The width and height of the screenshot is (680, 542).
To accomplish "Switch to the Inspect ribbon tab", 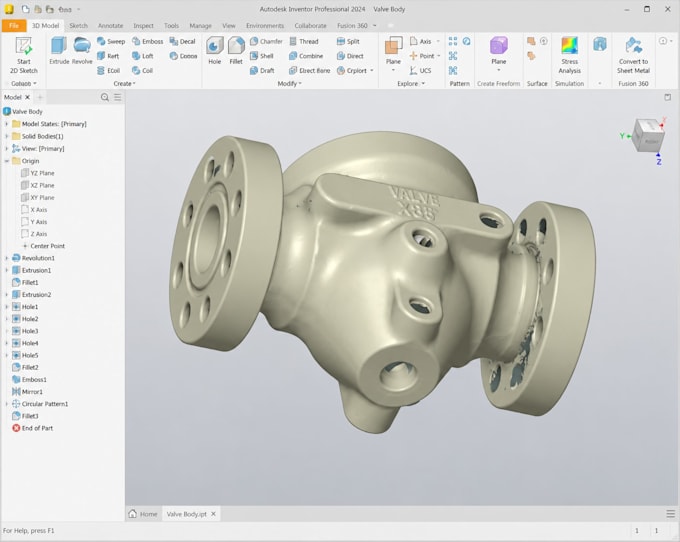I will coord(143,26).
